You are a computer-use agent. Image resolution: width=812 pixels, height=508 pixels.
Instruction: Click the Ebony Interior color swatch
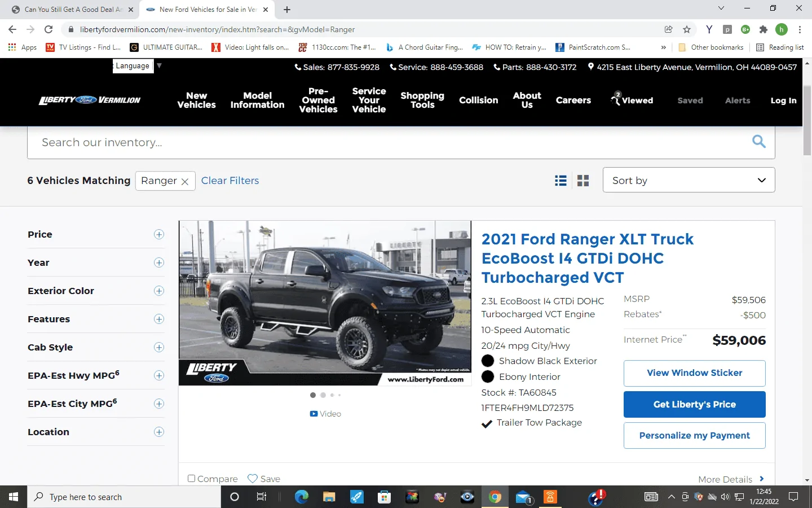[488, 376]
